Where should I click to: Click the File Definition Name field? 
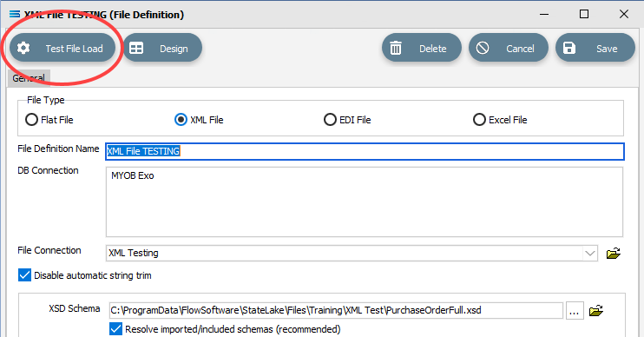pos(365,151)
